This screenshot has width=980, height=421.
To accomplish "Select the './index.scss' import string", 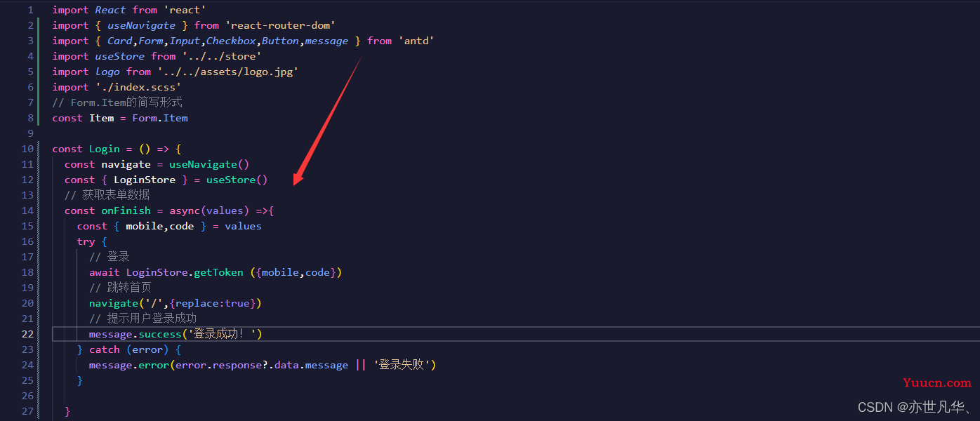I will [x=138, y=87].
